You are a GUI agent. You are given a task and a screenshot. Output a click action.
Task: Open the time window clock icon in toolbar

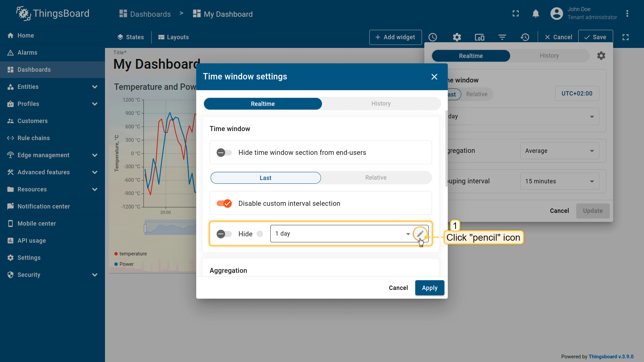coord(433,37)
